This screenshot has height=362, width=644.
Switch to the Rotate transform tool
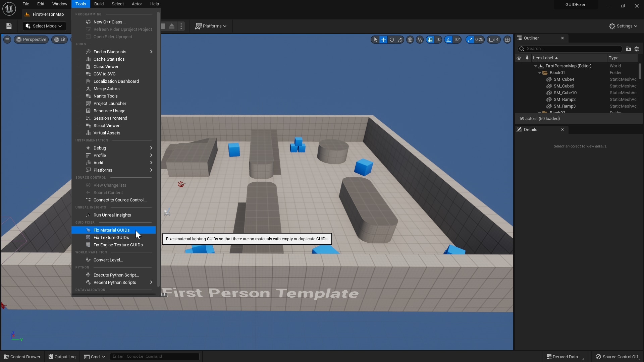392,40
